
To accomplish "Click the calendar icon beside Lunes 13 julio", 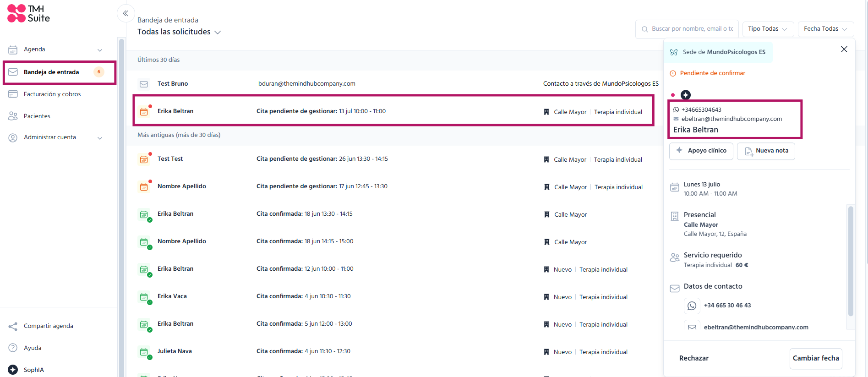I will (675, 187).
